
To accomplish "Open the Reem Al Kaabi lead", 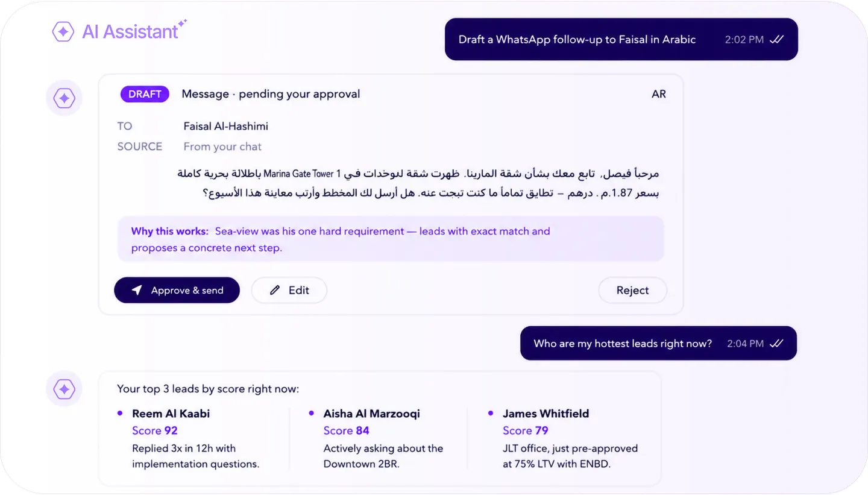I will click(171, 414).
